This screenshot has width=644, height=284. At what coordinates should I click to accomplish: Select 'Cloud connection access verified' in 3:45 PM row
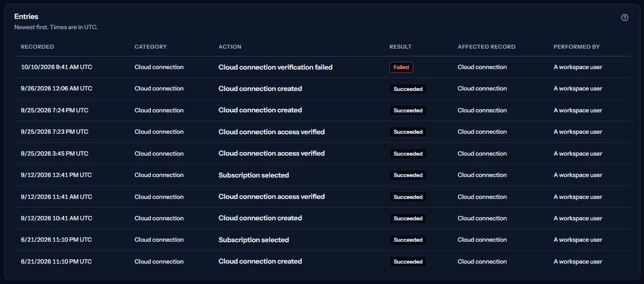pyautogui.click(x=272, y=153)
